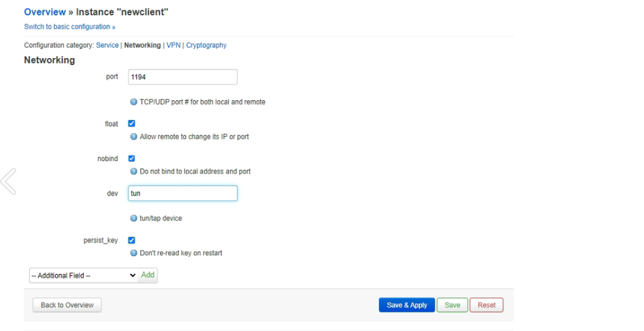644x331 pixels.
Task: Switch to basic configuration
Action: click(69, 27)
